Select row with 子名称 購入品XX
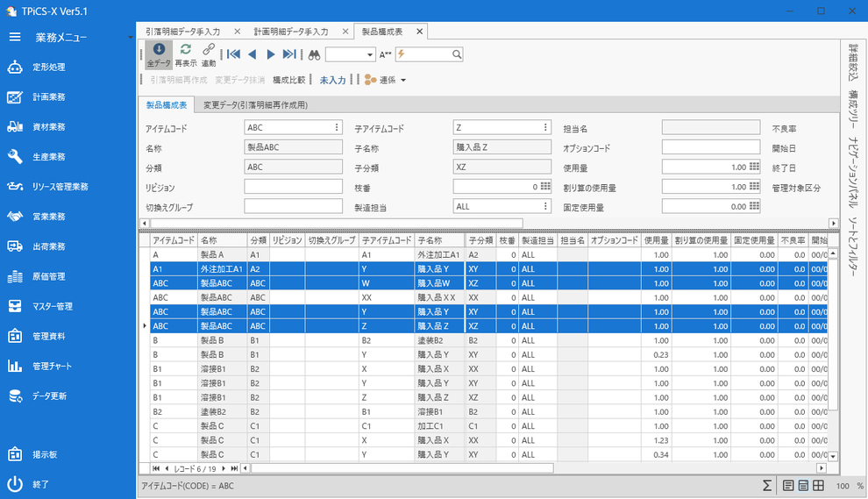868x499 pixels. click(489, 297)
